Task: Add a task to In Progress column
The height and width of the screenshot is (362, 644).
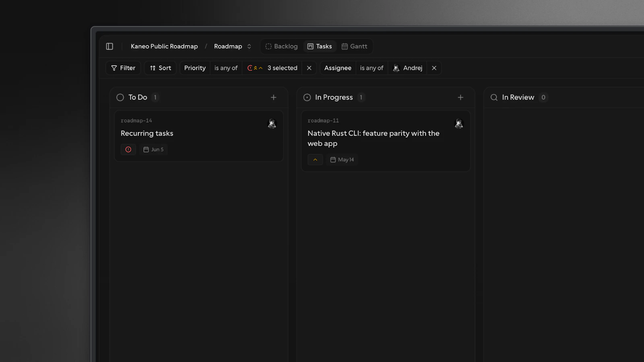Action: point(460,97)
